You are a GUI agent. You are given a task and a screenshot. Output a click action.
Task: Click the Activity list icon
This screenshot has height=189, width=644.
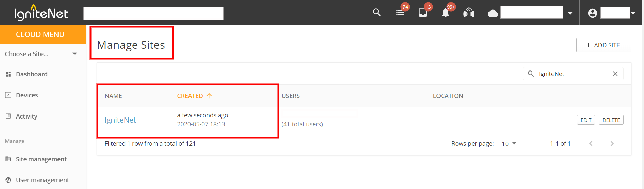pos(8,116)
